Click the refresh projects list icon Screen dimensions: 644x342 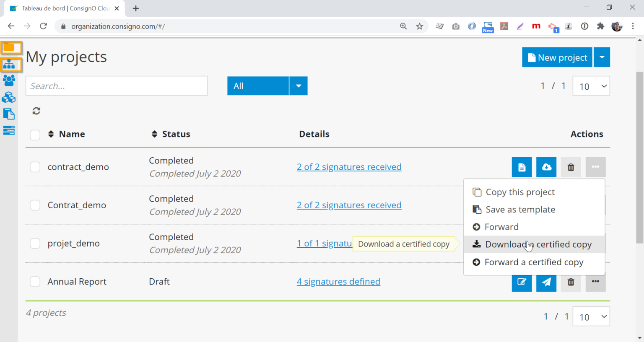pos(36,111)
